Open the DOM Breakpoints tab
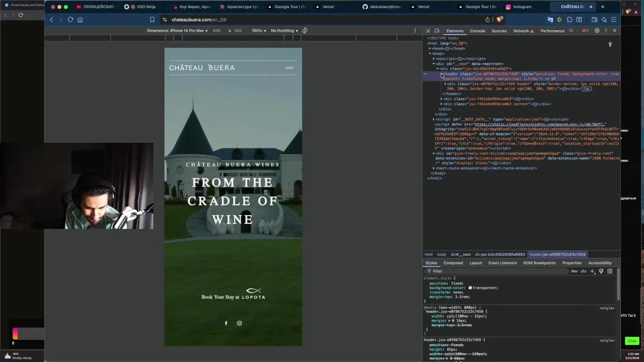 pos(539,263)
